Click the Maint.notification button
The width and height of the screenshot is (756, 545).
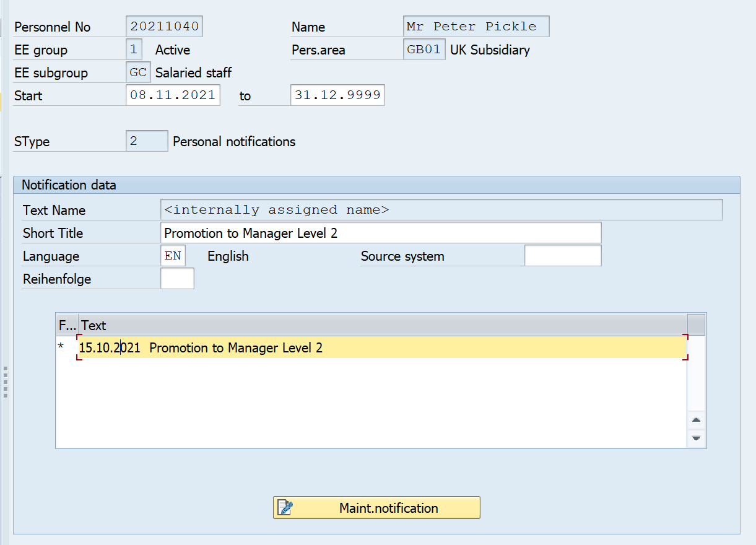click(x=376, y=508)
